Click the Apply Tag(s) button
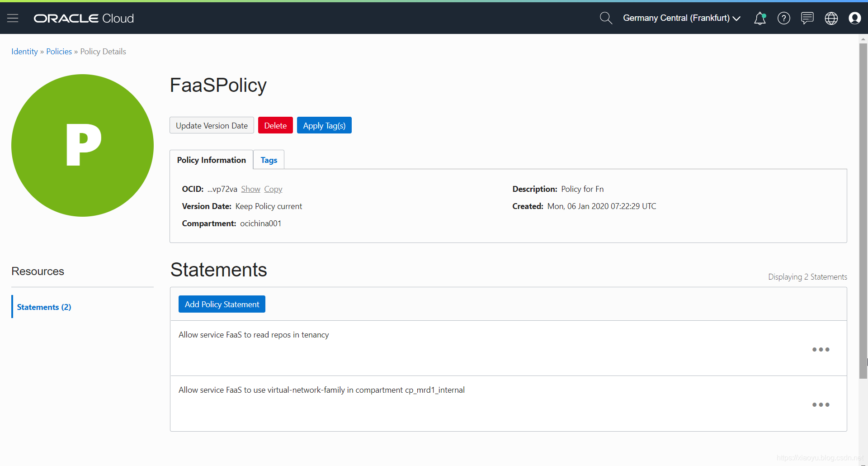 324,125
